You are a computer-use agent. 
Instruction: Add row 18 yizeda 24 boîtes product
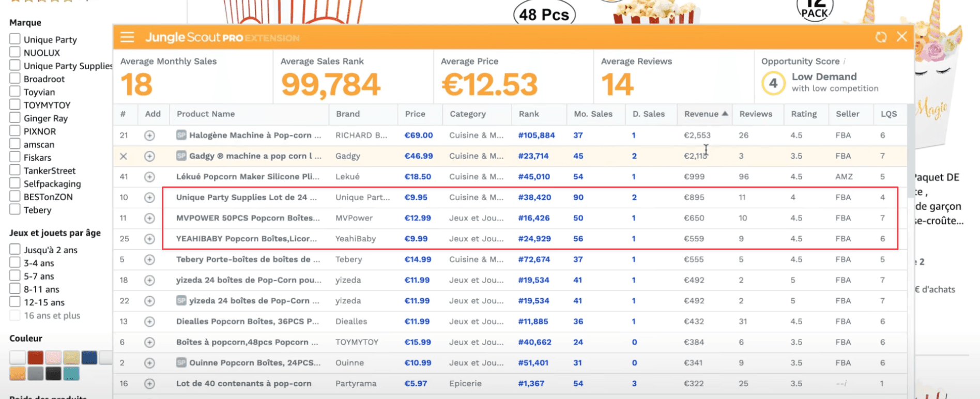[149, 280]
